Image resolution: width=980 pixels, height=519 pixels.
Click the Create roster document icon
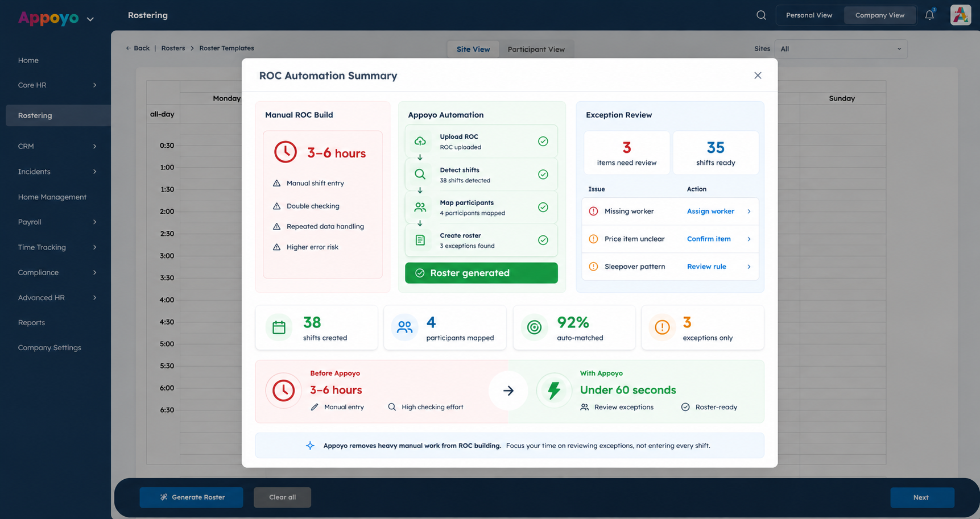coord(420,240)
